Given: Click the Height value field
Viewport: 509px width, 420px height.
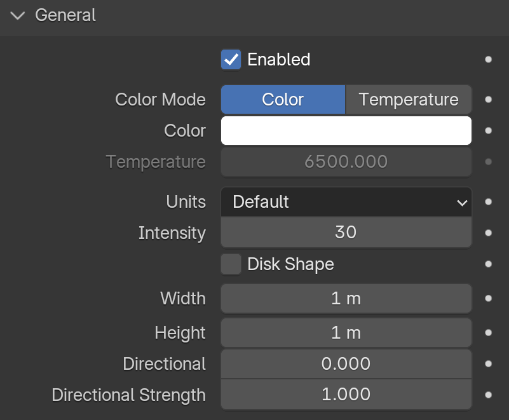Looking at the screenshot, I should click(346, 333).
